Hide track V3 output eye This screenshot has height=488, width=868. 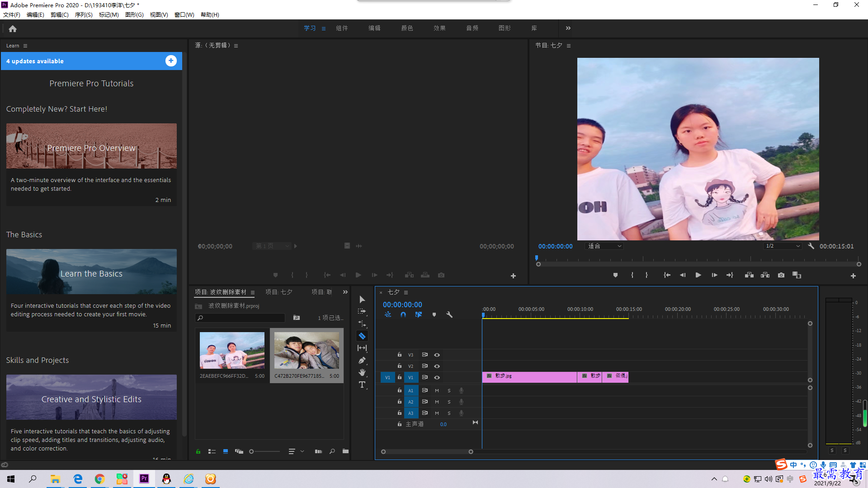(437, 355)
